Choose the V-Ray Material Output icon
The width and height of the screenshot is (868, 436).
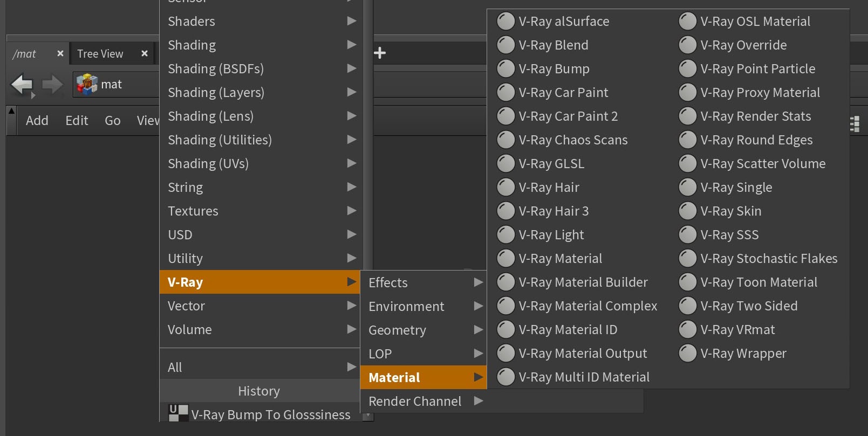click(505, 354)
